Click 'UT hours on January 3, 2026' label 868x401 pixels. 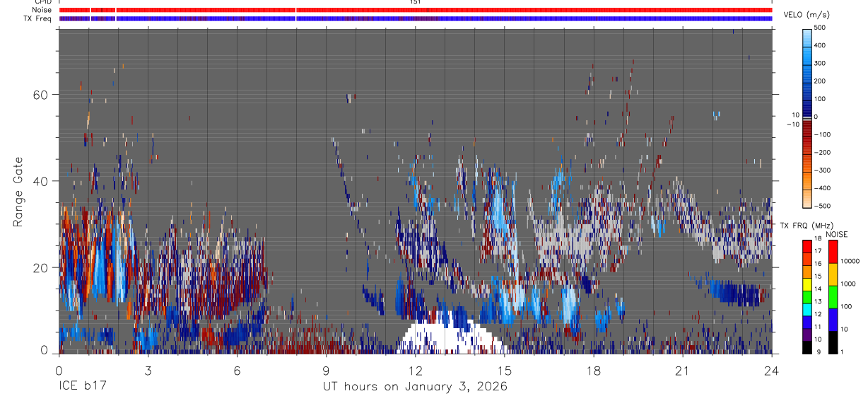[x=415, y=387]
